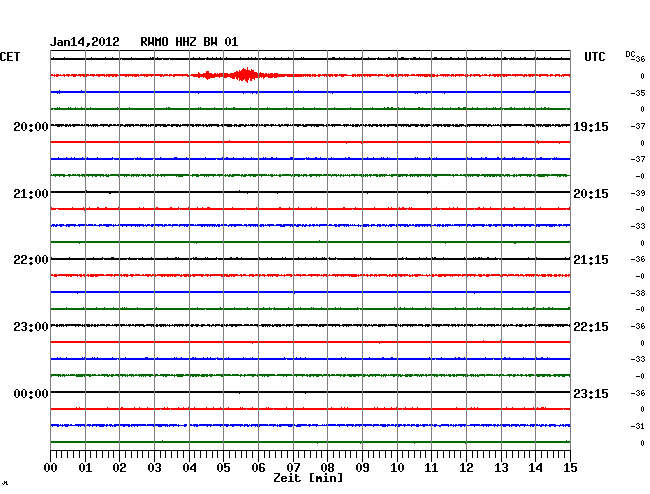Click the 10 minute axis label
This screenshot has width=650, height=494.
(x=397, y=467)
